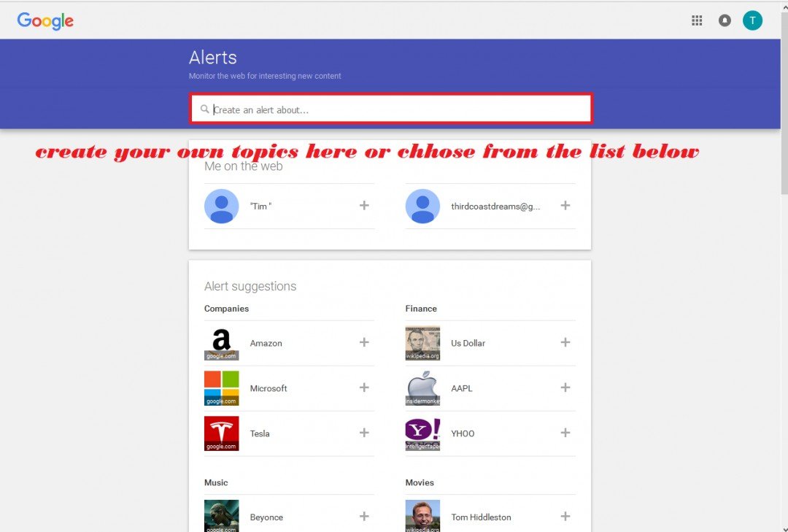The width and height of the screenshot is (788, 532).
Task: Click the Us Dollar banknote thumbnail
Action: [x=422, y=343]
